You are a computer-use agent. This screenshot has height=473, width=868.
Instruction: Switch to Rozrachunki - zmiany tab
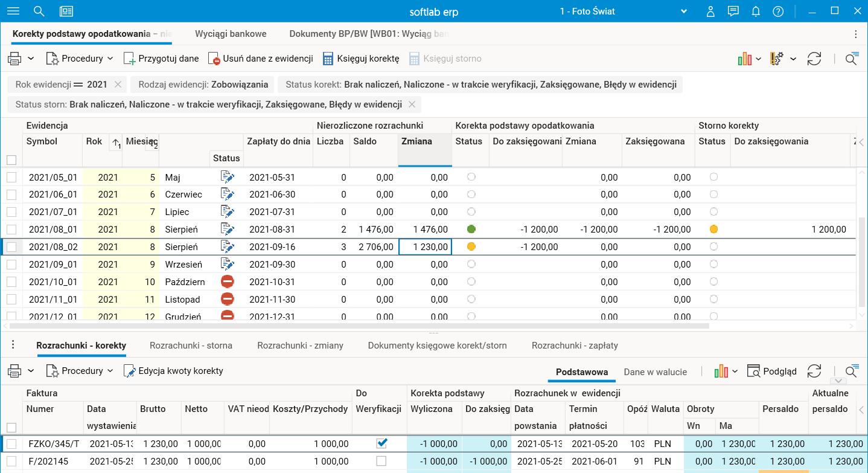click(300, 346)
